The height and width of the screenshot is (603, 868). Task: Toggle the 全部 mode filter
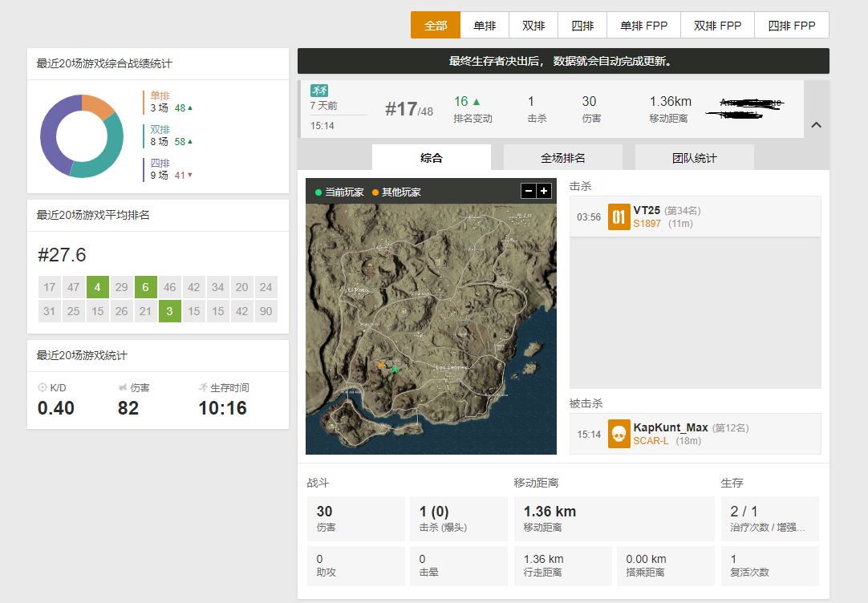(435, 25)
